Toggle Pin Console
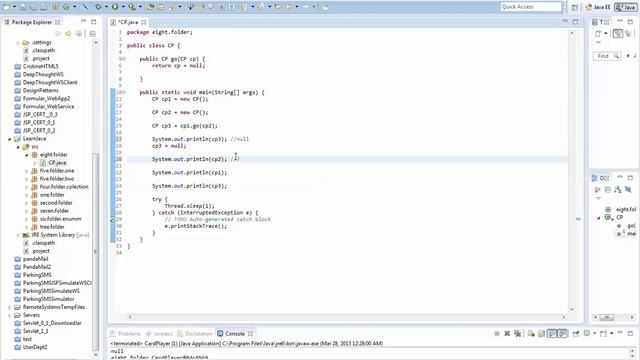The height and width of the screenshot is (360, 640). pos(576,333)
